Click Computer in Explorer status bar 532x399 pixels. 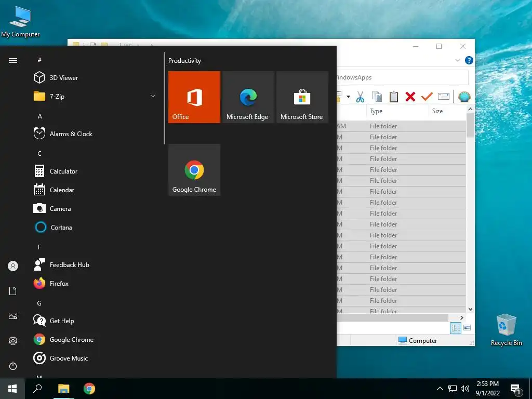click(x=418, y=341)
